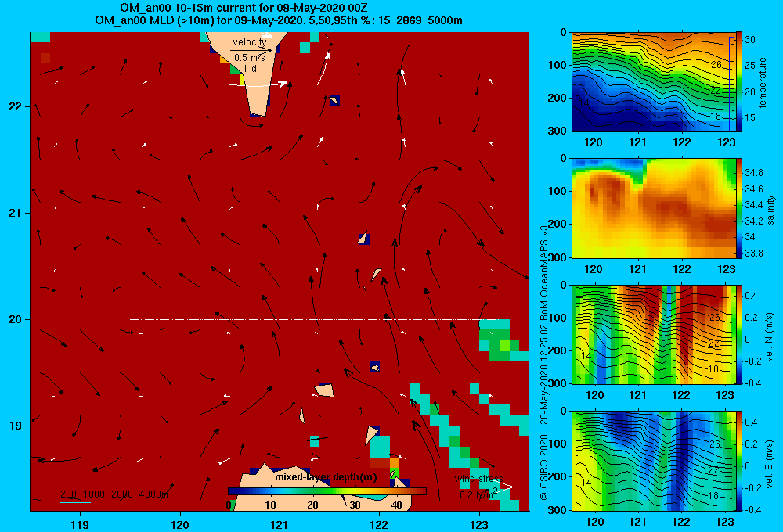Click the temperature color scale bar
Viewport: 783px width, 532px height.
click(739, 82)
